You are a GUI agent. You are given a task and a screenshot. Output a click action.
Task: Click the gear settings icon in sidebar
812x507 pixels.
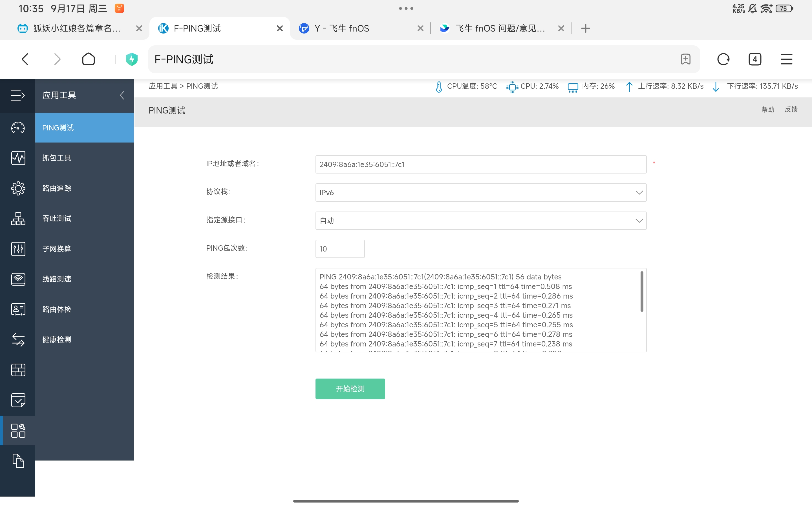18,188
